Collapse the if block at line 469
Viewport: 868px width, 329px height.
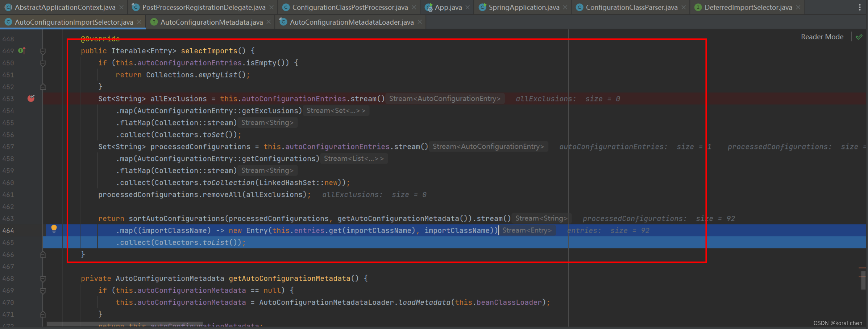pyautogui.click(x=43, y=291)
